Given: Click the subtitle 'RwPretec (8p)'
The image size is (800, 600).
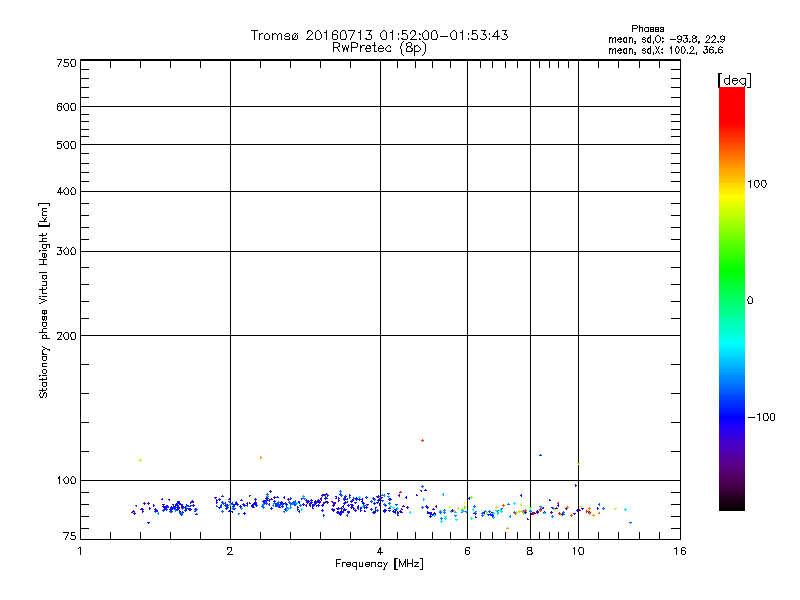Looking at the screenshot, I should pos(379,48).
